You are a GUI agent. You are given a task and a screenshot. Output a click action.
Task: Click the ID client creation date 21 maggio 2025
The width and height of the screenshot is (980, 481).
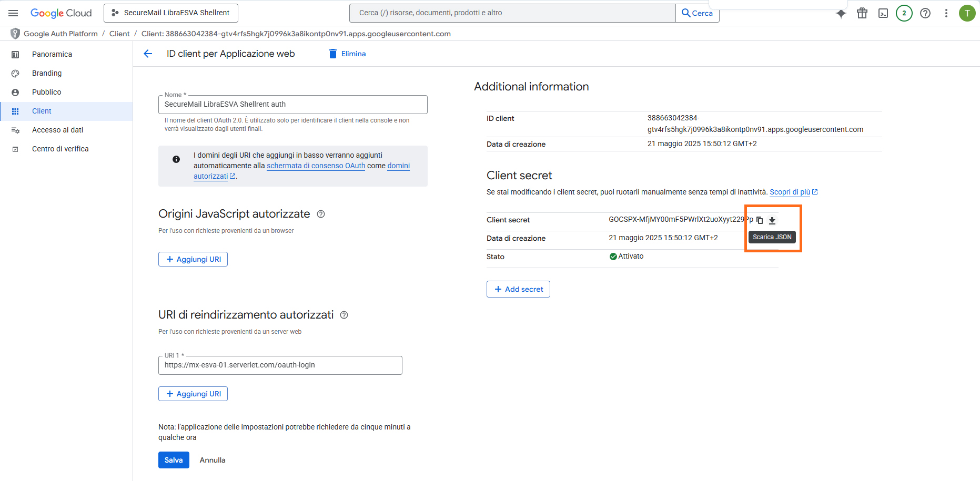[702, 144]
